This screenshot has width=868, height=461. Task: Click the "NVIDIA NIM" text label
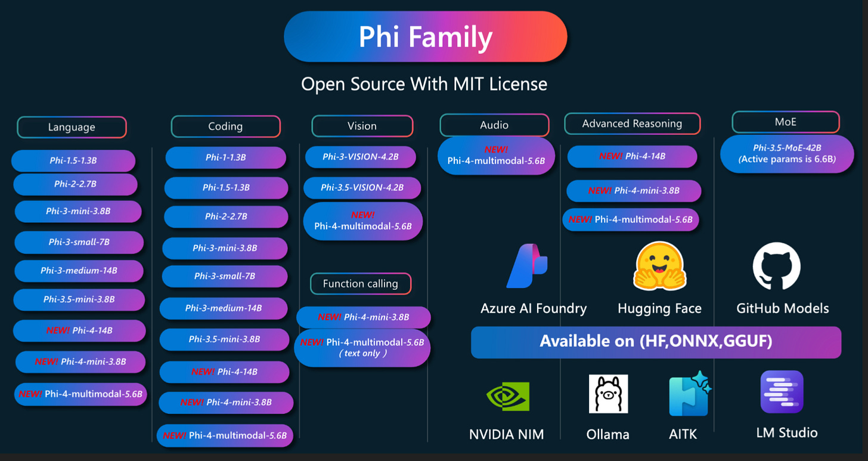[507, 434]
